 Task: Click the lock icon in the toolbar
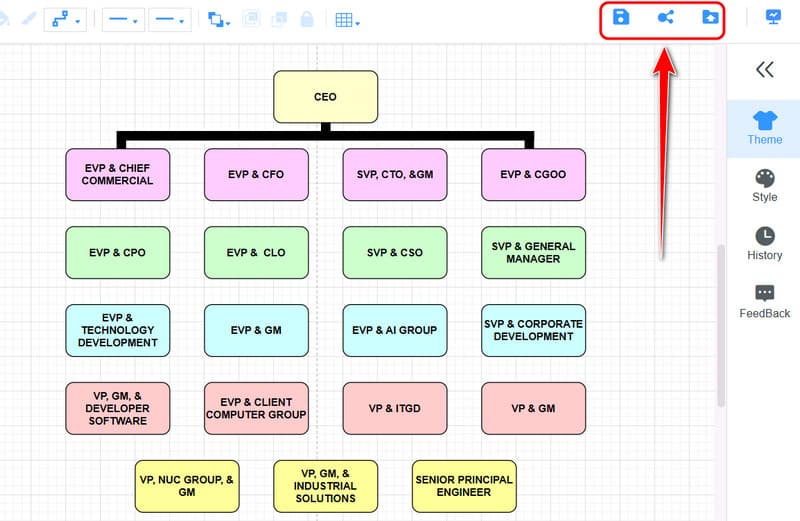[307, 20]
